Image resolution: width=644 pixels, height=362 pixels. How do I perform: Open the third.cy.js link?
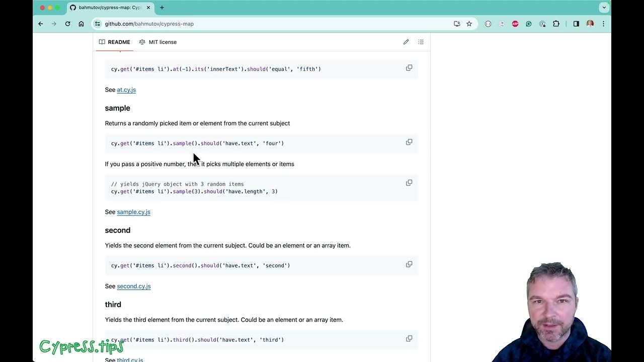(x=130, y=359)
